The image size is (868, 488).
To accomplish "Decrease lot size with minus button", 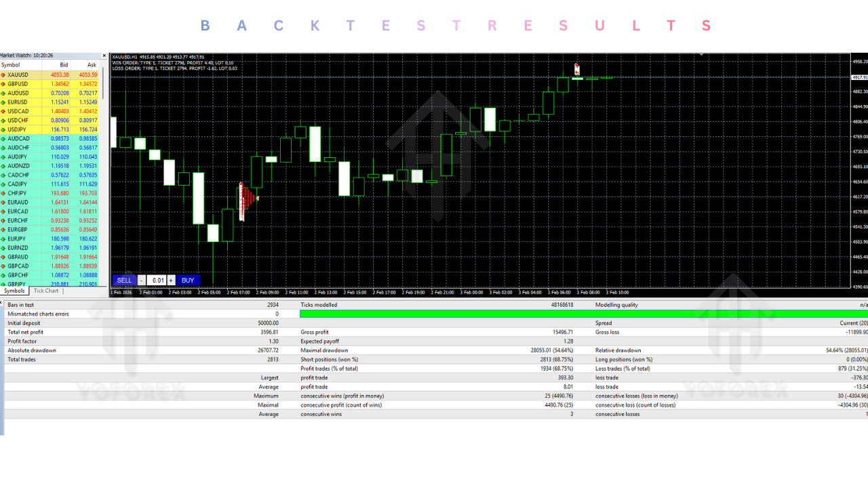I will (x=141, y=281).
